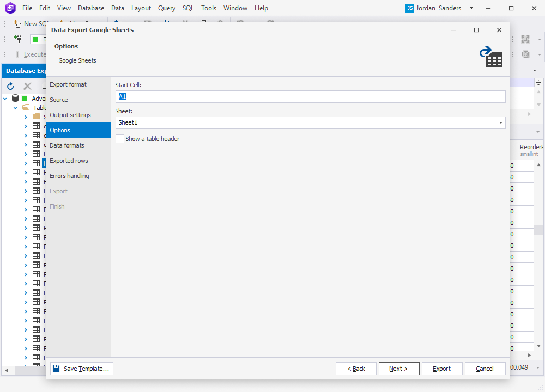Viewport: 545px width, 392px height.
Task: Open the File menu
Action: click(27, 8)
